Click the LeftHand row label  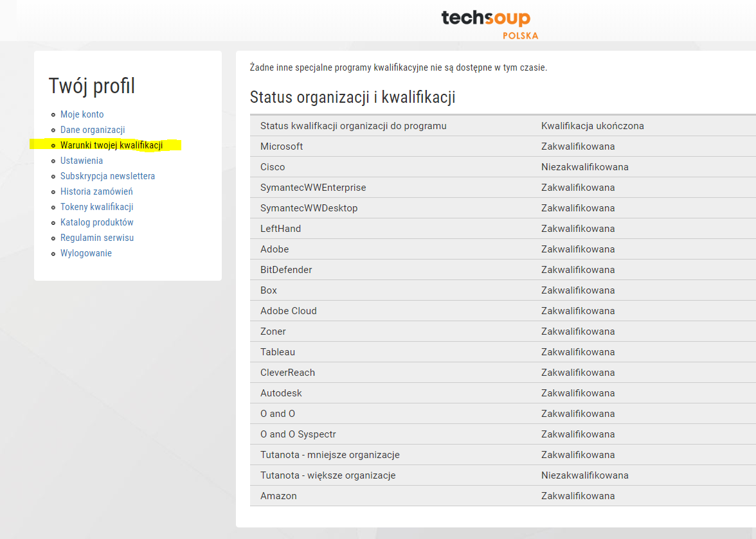point(280,229)
